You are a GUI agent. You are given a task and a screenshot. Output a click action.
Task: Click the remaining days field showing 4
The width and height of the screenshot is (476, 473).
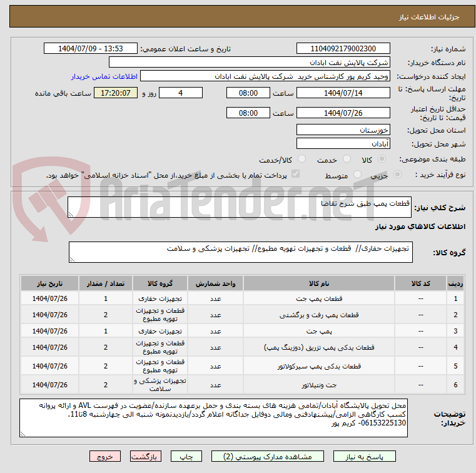(181, 93)
